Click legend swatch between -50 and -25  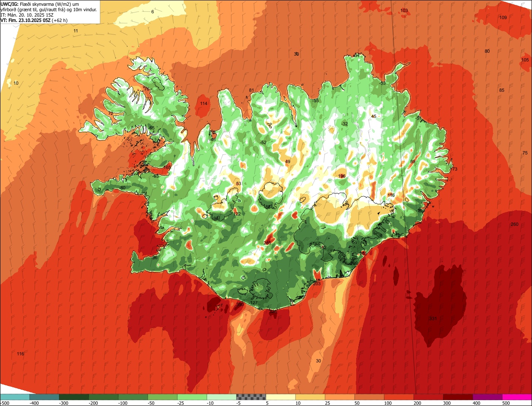[x=163, y=397]
